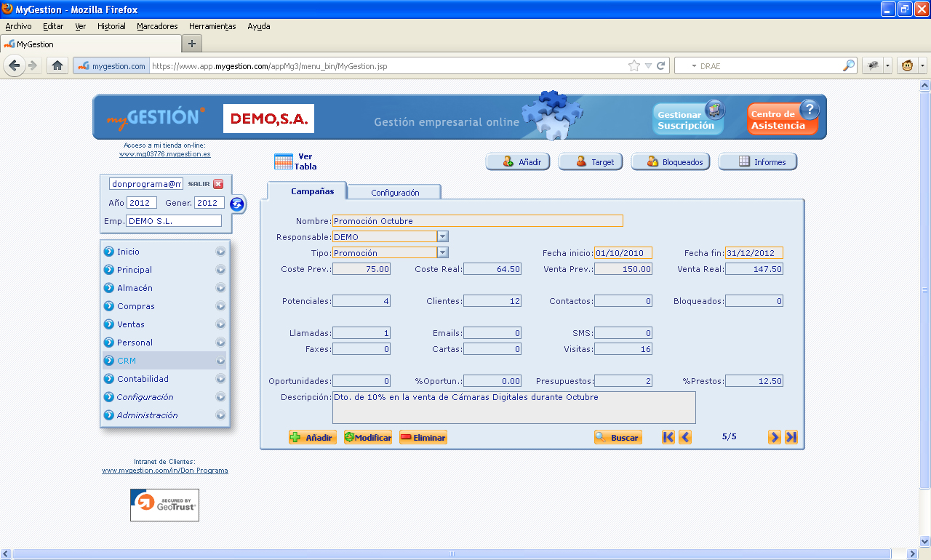The image size is (931, 560).
Task: Click the Informes button
Action: point(758,161)
